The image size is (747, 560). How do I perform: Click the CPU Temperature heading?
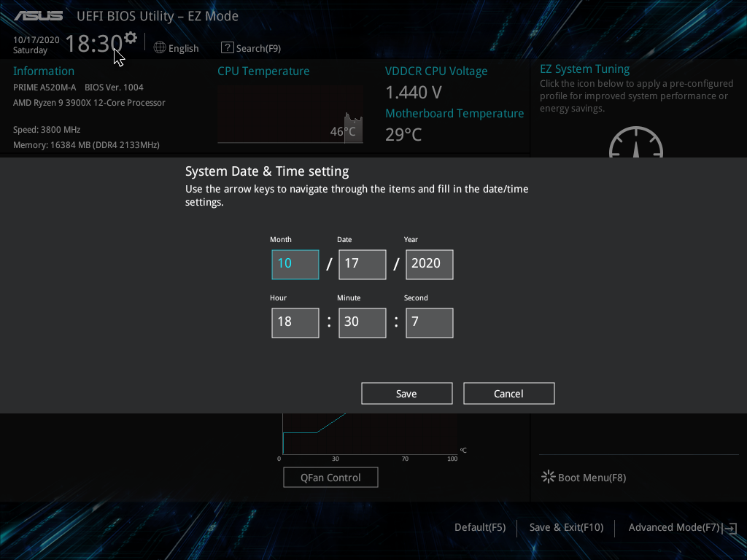263,71
